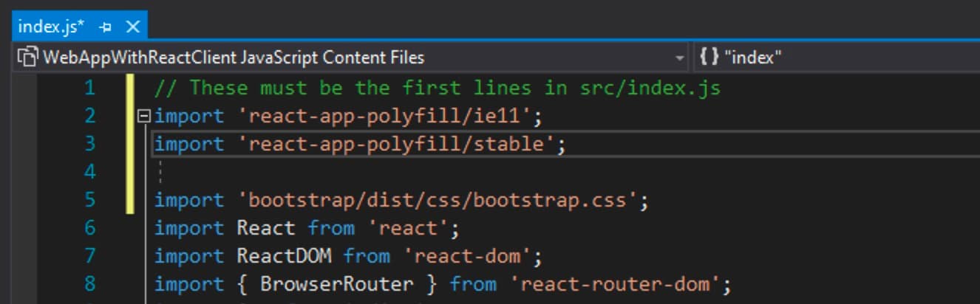The height and width of the screenshot is (304, 980).
Task: Click line number 8 in gutter
Action: click(x=89, y=284)
